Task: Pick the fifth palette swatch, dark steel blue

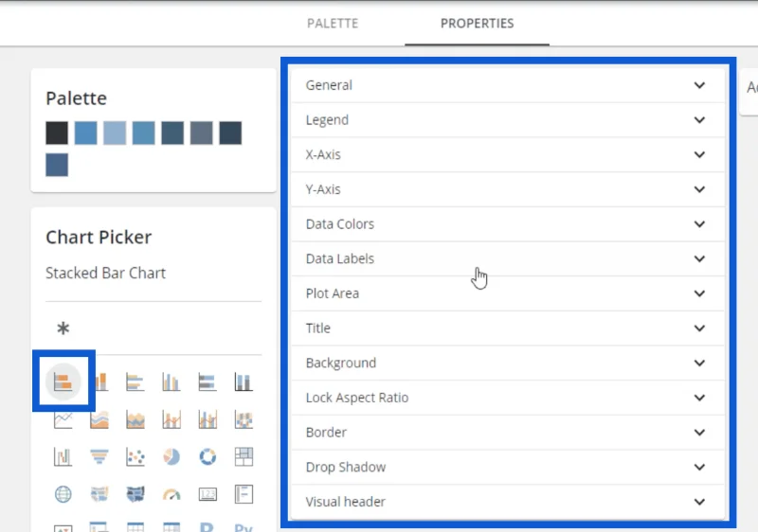Action: pos(172,133)
